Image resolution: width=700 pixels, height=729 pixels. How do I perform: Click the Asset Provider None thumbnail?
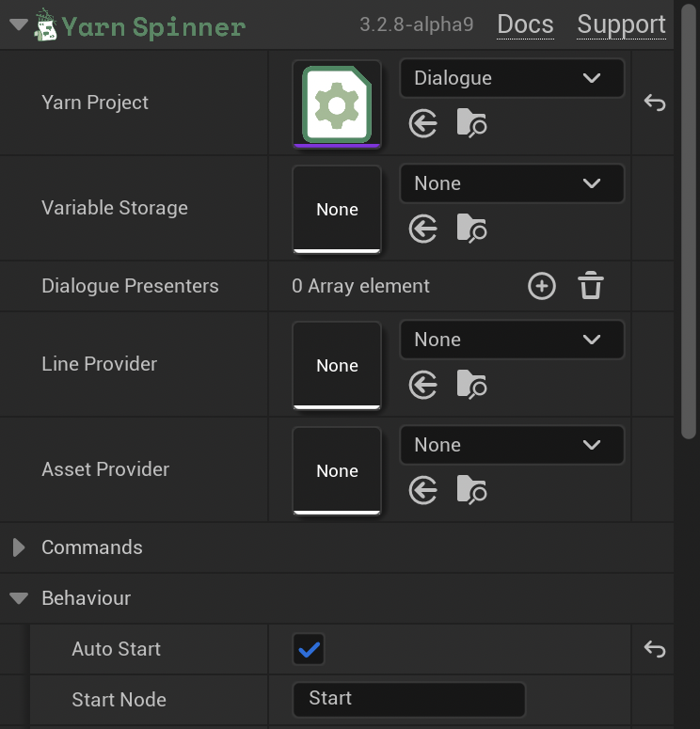coord(337,470)
